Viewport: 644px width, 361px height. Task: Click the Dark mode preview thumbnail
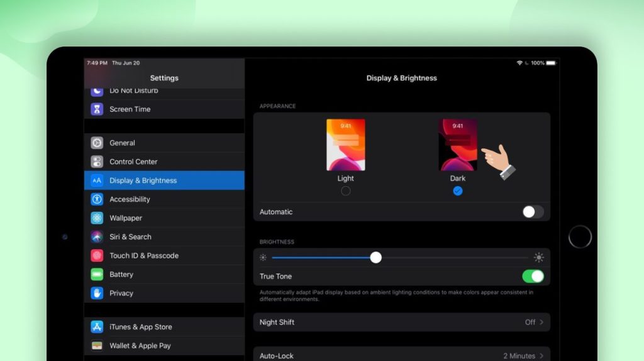[x=458, y=145]
